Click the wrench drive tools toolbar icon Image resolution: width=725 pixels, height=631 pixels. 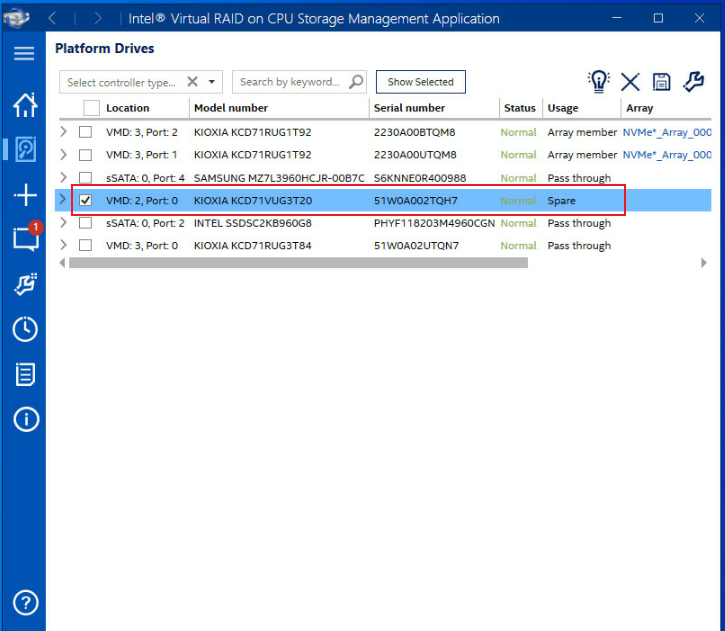point(693,82)
